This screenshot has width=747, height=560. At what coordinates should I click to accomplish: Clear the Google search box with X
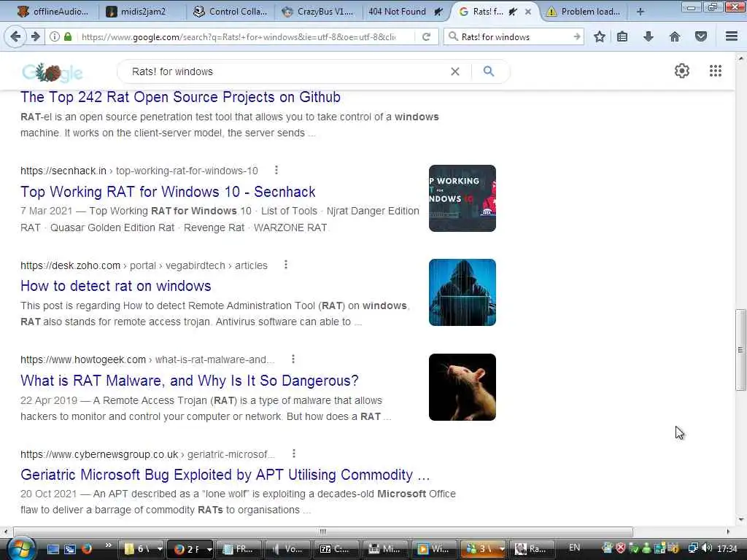coord(455,71)
